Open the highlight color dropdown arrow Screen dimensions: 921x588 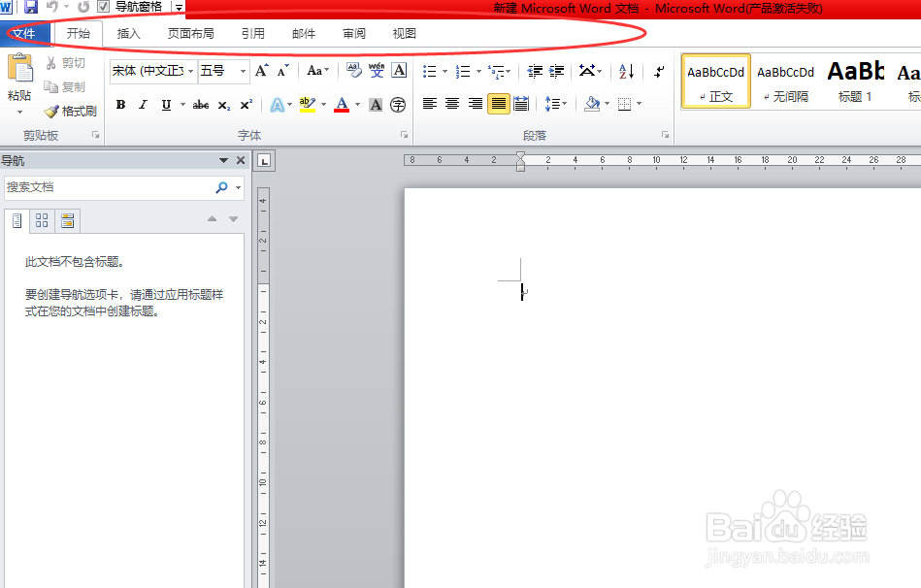[x=323, y=105]
